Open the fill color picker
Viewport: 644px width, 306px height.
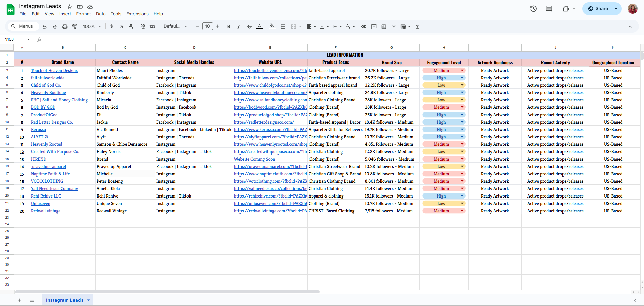272,26
